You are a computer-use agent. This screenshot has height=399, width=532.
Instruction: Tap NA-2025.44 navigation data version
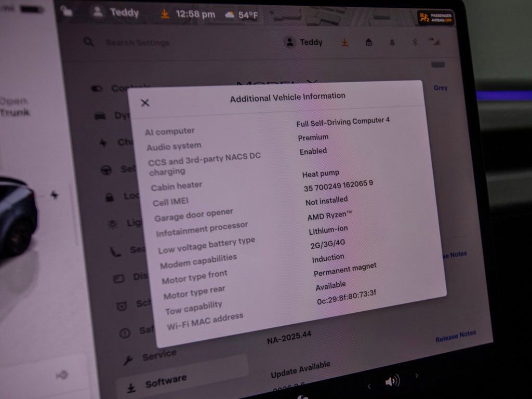point(289,338)
